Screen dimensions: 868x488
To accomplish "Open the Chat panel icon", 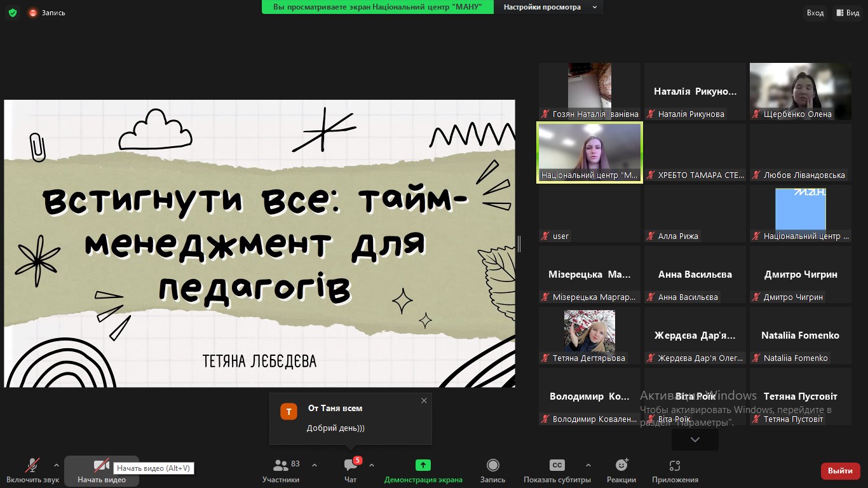I will pyautogui.click(x=350, y=466).
